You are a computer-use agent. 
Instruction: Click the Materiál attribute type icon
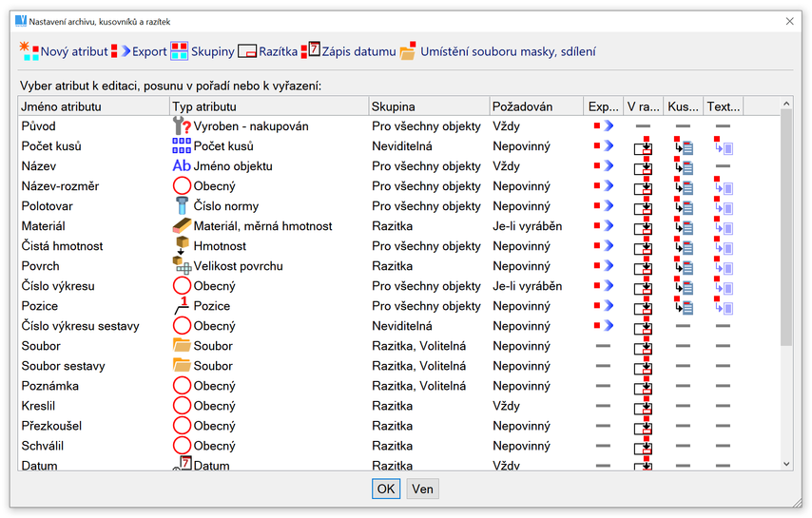(182, 226)
